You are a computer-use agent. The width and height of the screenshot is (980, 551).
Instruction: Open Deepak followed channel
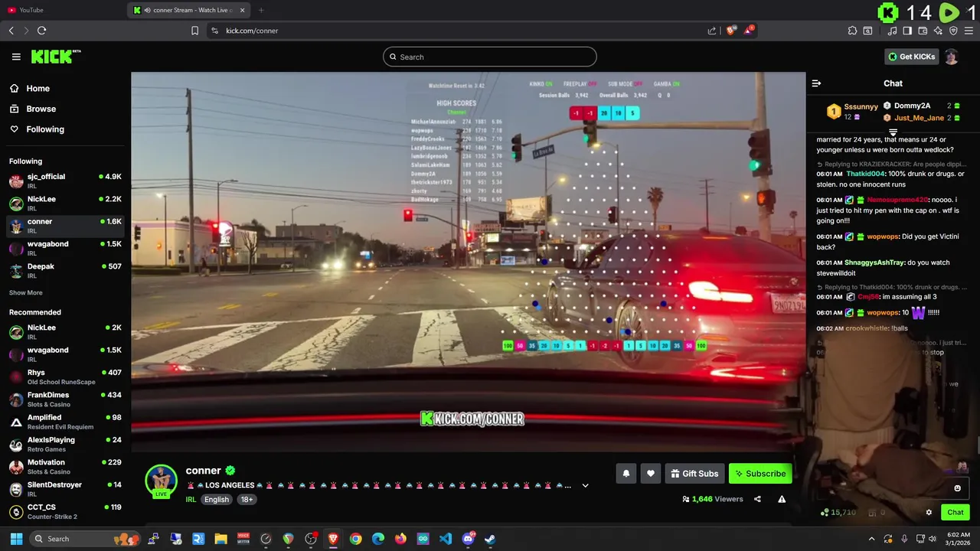[x=65, y=270]
